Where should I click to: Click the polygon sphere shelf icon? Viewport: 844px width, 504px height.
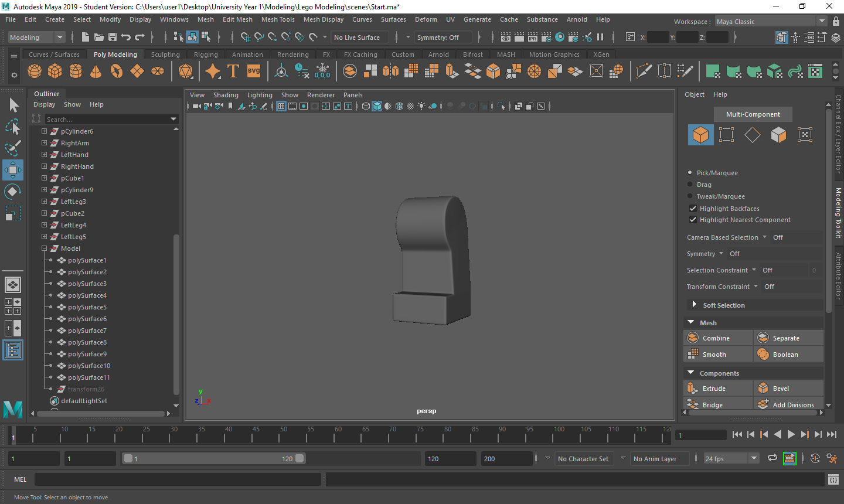[35, 71]
